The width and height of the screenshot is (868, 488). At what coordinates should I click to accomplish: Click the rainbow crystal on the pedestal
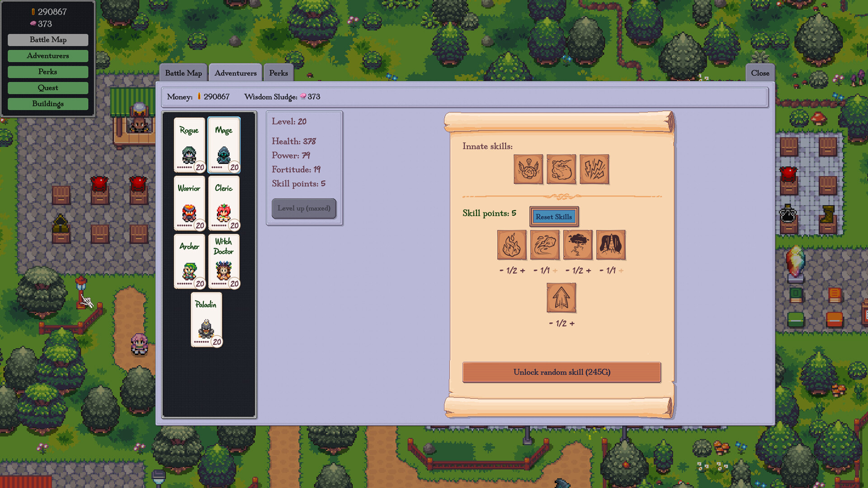(795, 261)
